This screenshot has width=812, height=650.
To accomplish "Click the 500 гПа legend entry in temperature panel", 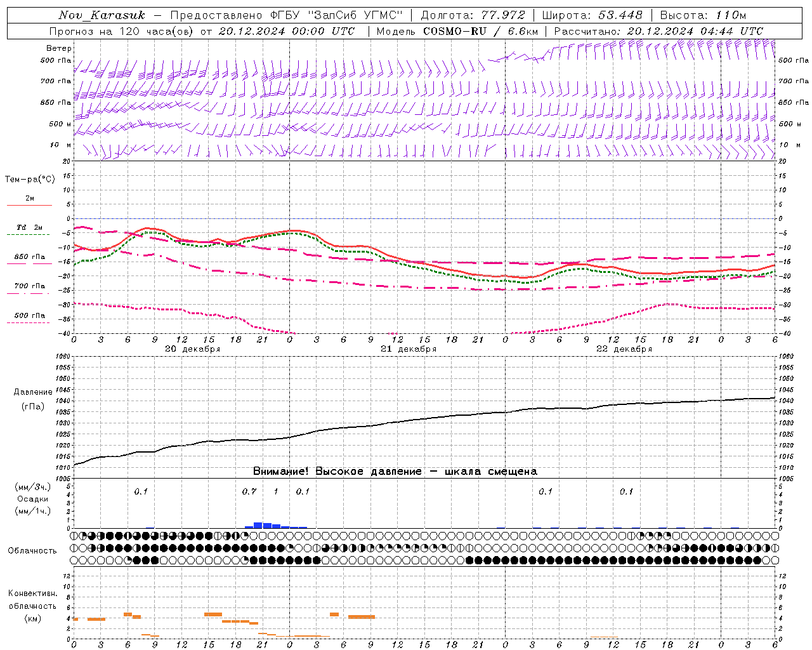I will [x=30, y=315].
